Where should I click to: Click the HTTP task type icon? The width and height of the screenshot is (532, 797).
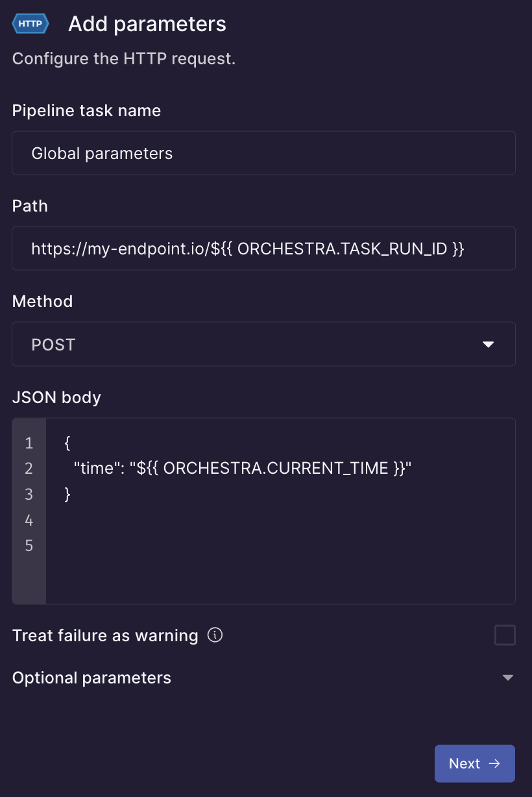[x=30, y=23]
